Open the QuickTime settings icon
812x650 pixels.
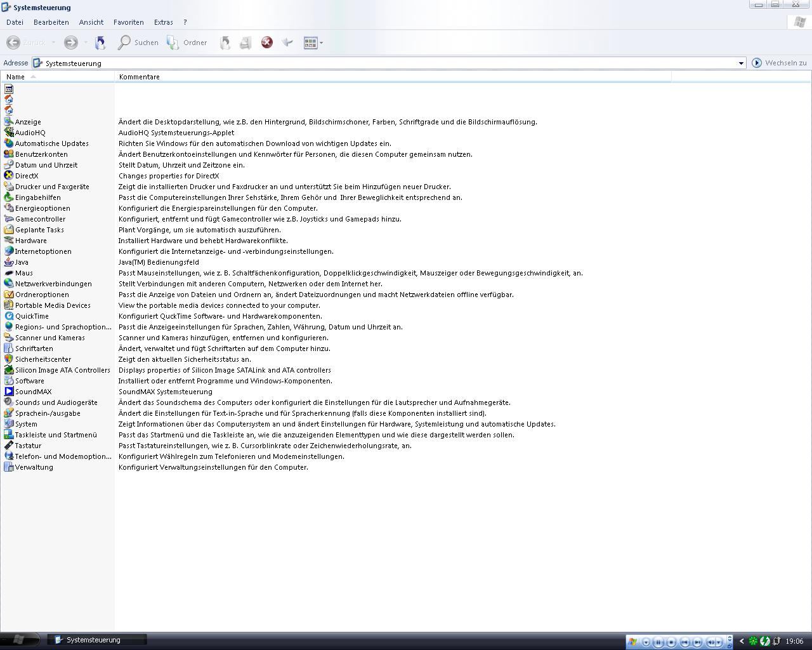9,316
